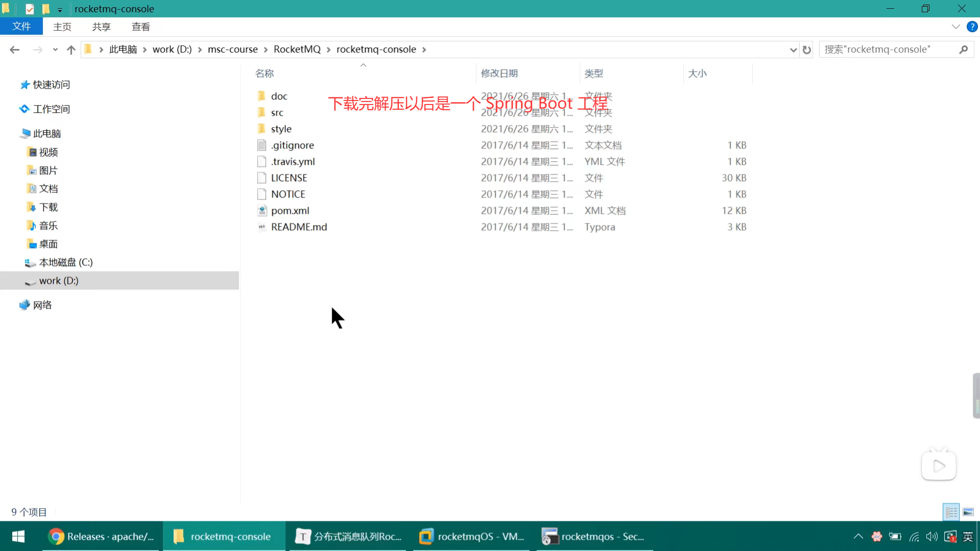980x551 pixels.
Task: Switch to large icons view in status bar
Action: pyautogui.click(x=968, y=512)
